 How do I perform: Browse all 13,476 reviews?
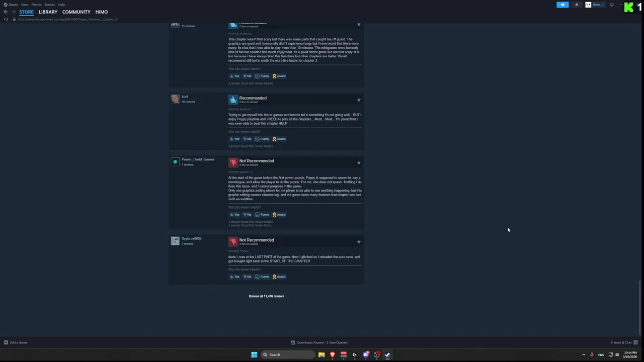[266, 296]
